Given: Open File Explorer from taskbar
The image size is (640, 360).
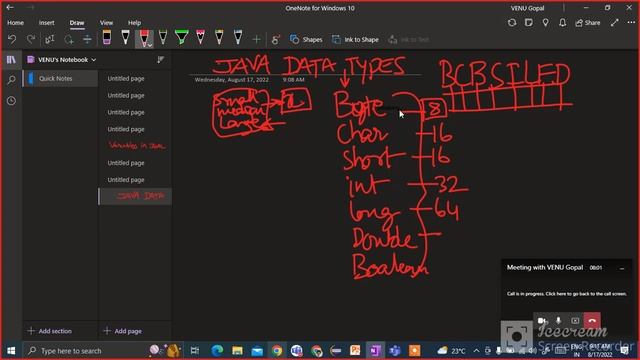Looking at the screenshot, I should [x=237, y=351].
